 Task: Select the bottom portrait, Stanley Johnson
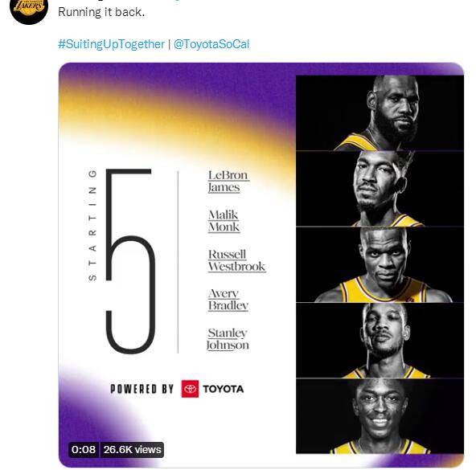pyautogui.click(x=380, y=416)
